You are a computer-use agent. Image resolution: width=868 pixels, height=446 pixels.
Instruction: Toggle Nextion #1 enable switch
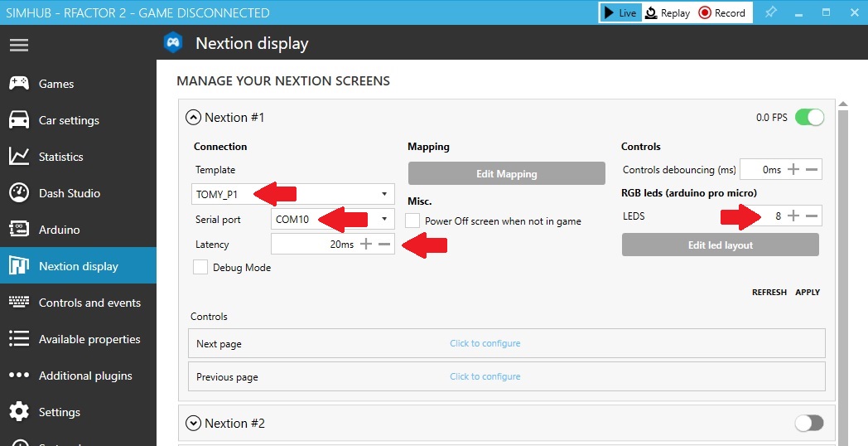pos(809,118)
